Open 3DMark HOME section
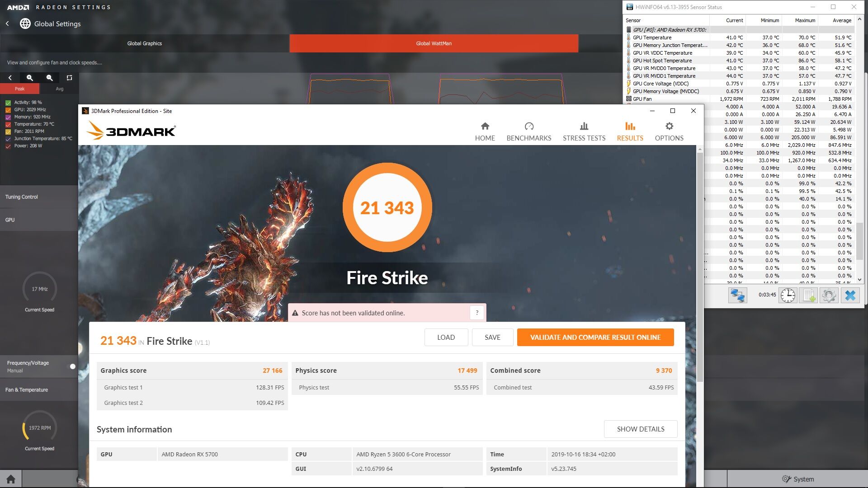This screenshot has width=868, height=488. click(x=485, y=131)
